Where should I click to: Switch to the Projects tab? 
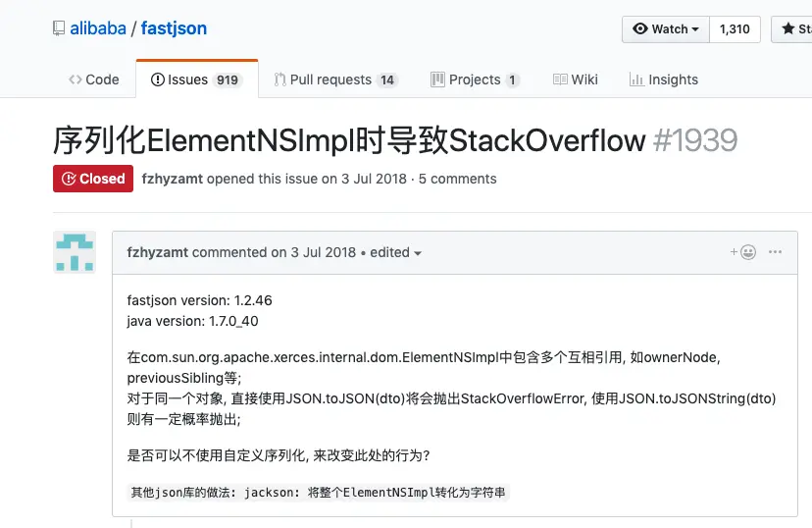click(x=475, y=79)
